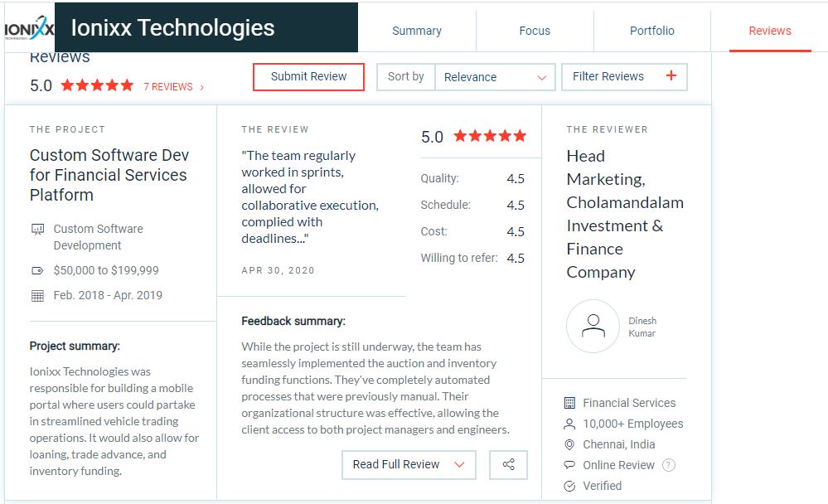Click Dinesh Kumar's profile avatar
The width and height of the screenshot is (828, 504).
592,326
